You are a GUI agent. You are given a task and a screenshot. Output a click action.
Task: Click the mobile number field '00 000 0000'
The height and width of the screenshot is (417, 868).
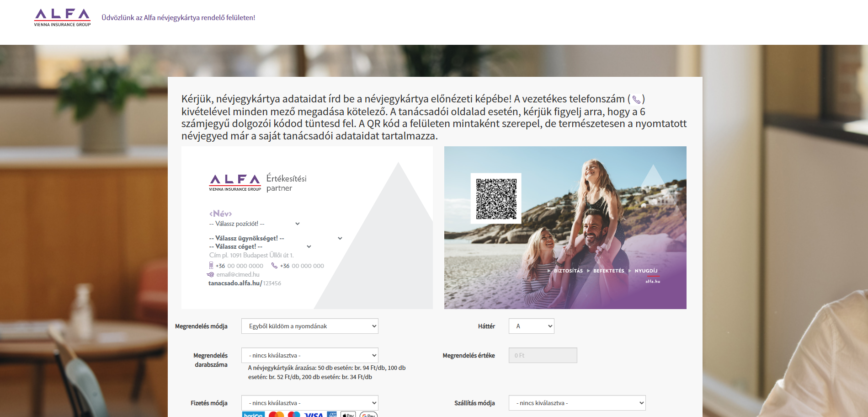[245, 266]
